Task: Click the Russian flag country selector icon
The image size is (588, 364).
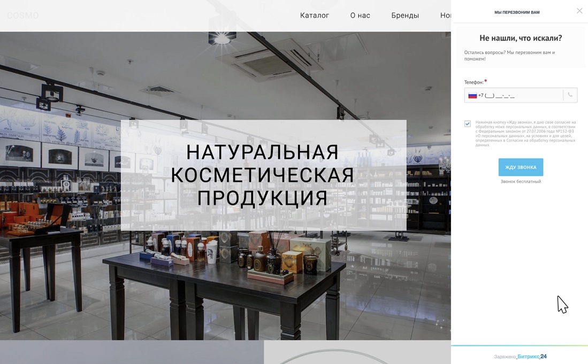Action: point(472,95)
